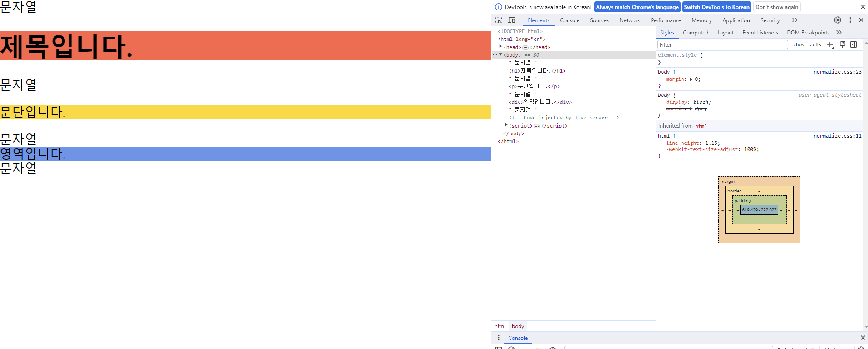Click Switch DevTools to Korean button

coord(716,7)
